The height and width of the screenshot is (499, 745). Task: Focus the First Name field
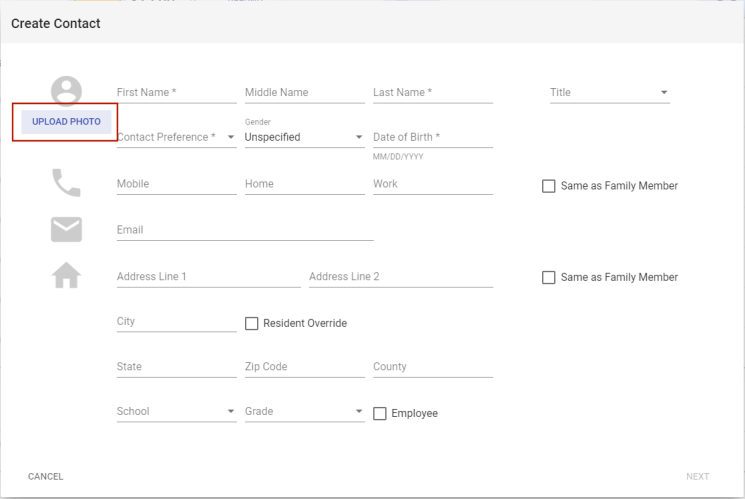point(176,93)
